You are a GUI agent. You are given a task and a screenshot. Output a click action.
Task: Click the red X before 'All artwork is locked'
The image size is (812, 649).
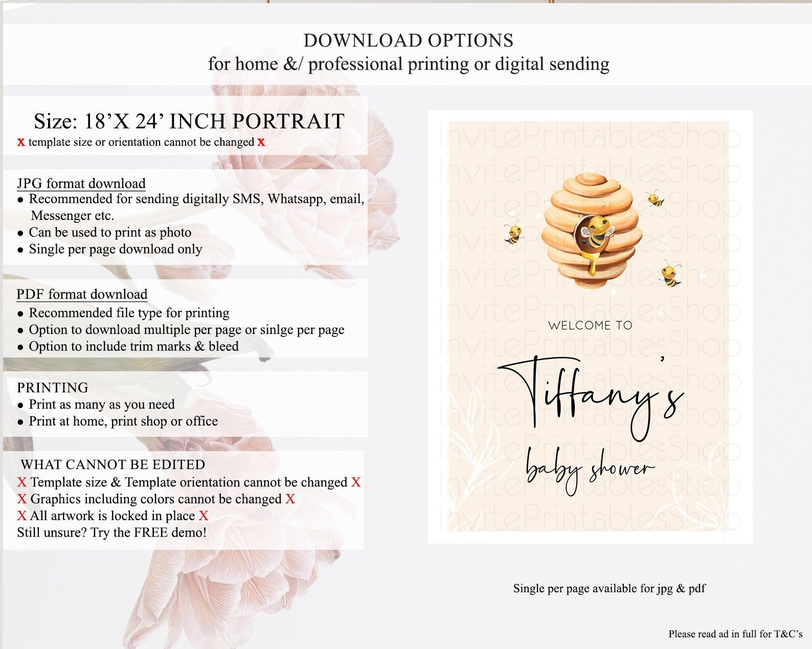click(x=21, y=516)
